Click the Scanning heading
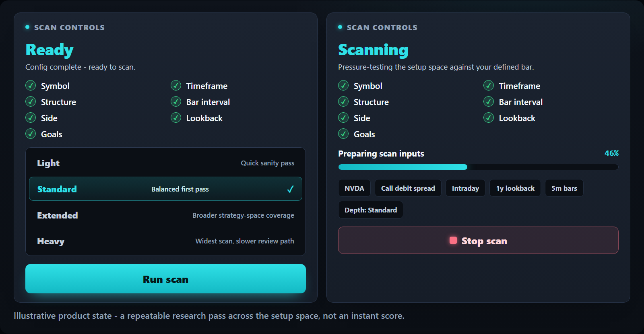 373,50
